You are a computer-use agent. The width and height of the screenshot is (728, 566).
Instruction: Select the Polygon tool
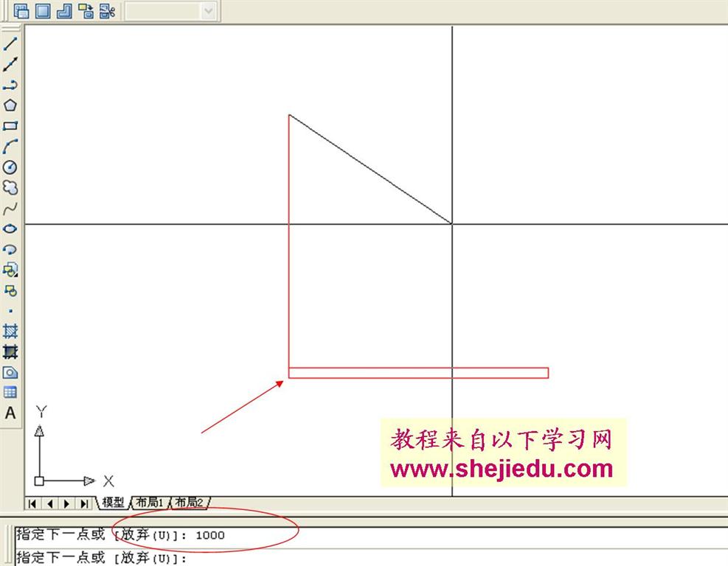[x=10, y=105]
